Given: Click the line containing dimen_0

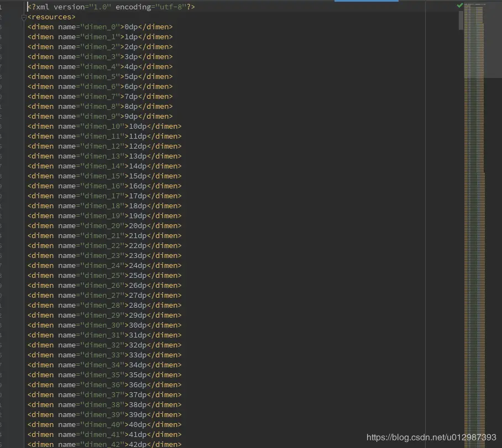Looking at the screenshot, I should click(100, 27).
